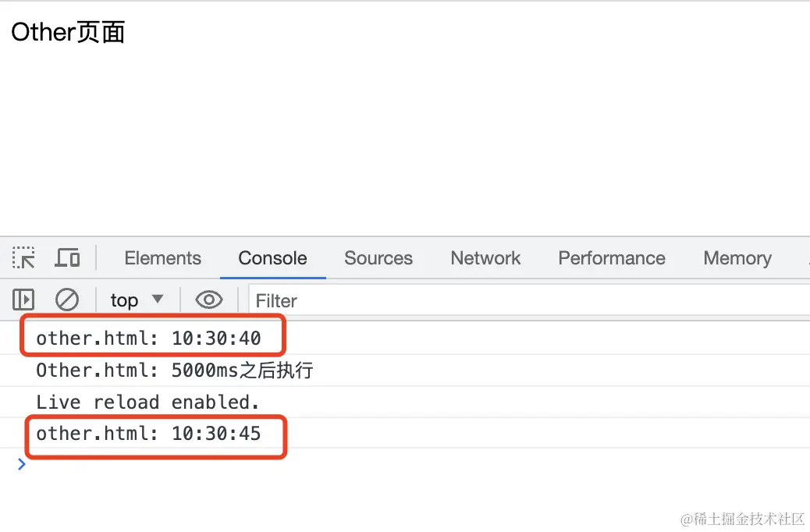Go to the Network tab

pos(485,258)
